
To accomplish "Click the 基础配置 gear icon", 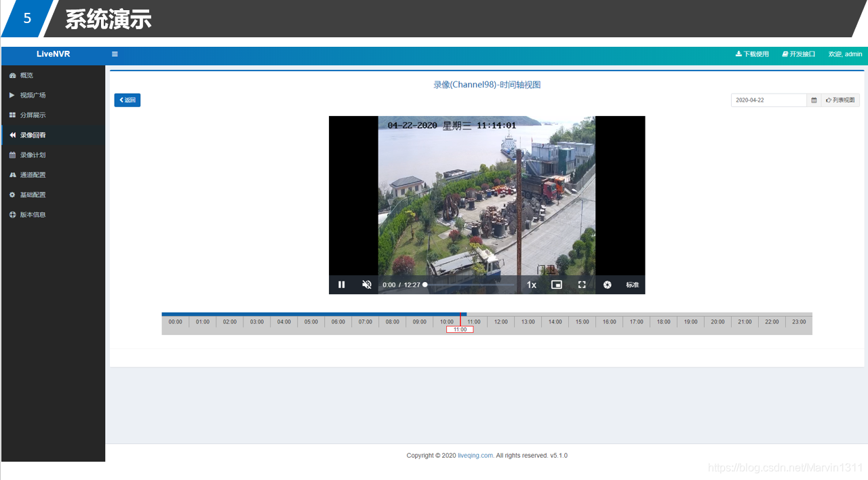I will [12, 195].
